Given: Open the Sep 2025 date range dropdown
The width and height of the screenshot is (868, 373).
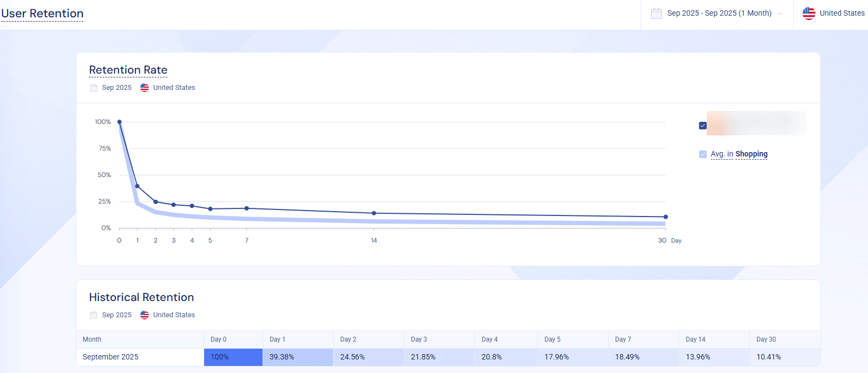Looking at the screenshot, I should point(720,13).
